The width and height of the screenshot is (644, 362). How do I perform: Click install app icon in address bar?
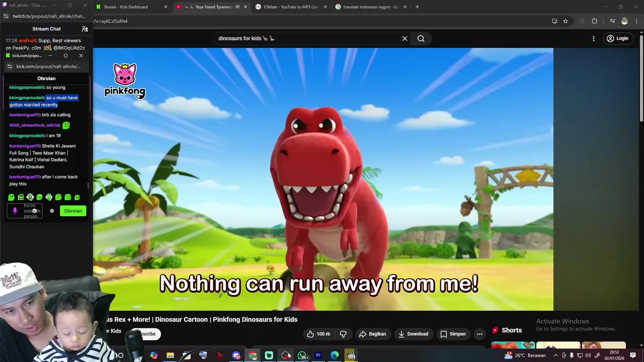click(x=554, y=21)
